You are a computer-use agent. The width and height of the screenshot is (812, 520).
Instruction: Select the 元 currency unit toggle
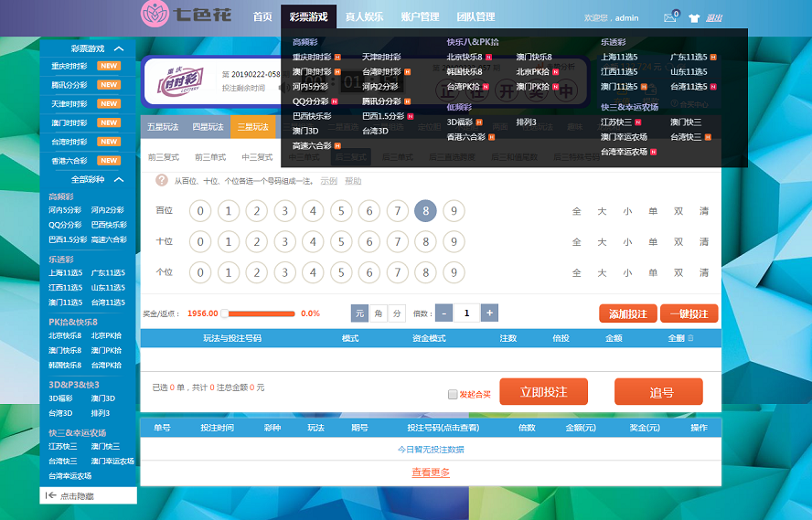[360, 313]
